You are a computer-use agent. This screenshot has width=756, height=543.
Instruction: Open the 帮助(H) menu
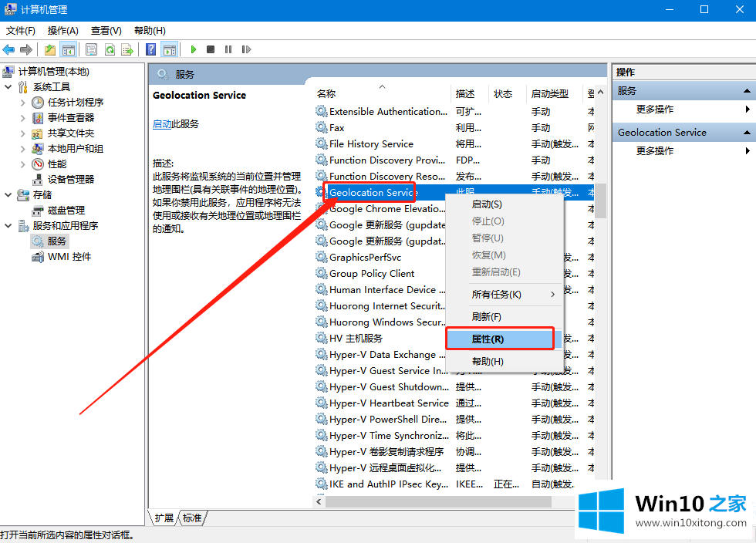pos(150,31)
